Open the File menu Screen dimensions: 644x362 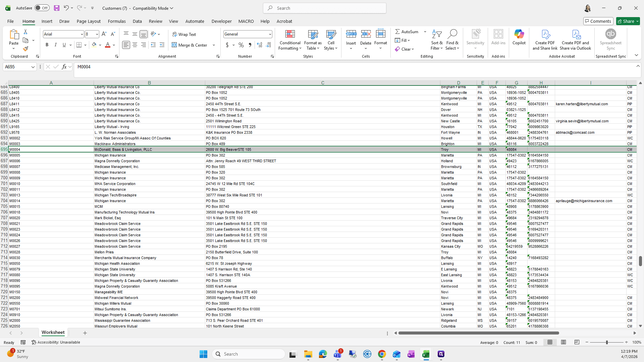tap(10, 21)
